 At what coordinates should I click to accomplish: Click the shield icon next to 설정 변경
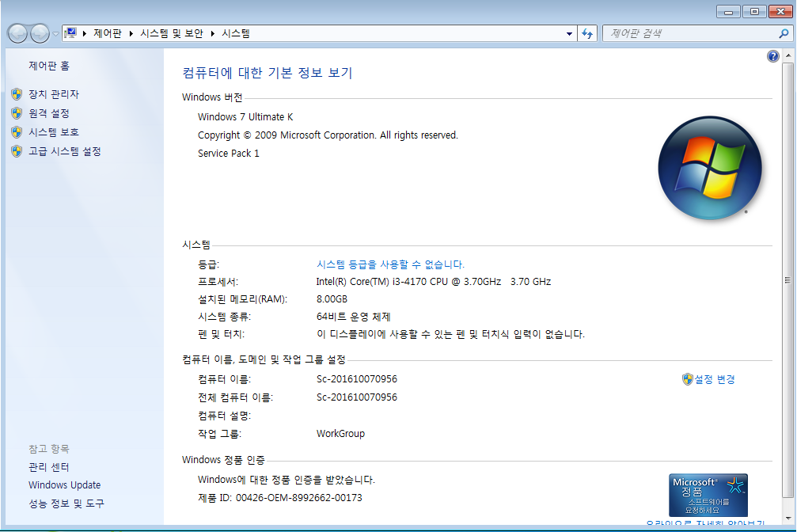(688, 379)
